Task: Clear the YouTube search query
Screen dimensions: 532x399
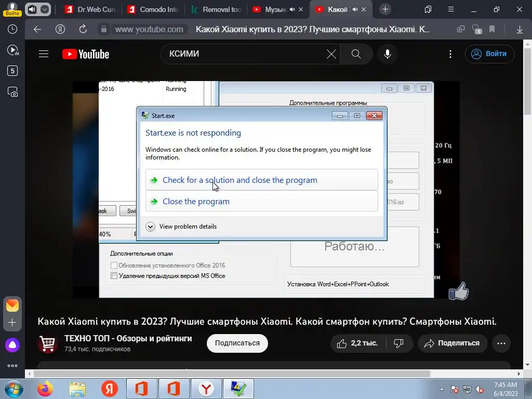Action: (331, 54)
